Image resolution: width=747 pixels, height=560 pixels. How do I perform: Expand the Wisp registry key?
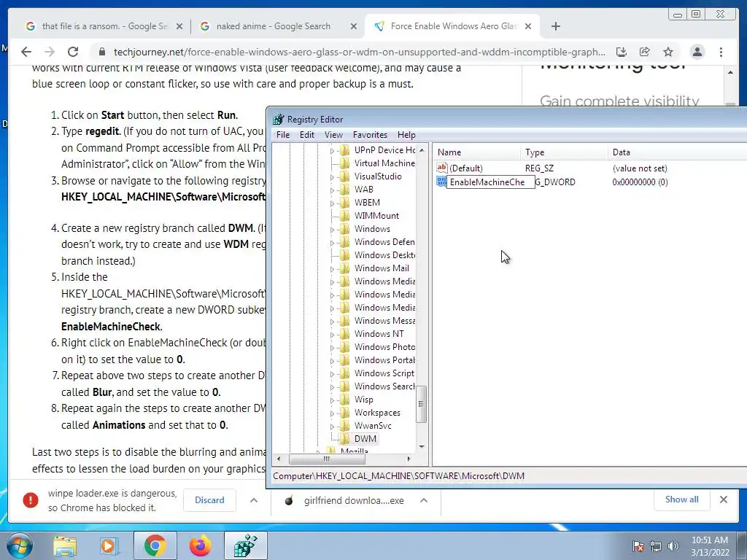(x=332, y=400)
